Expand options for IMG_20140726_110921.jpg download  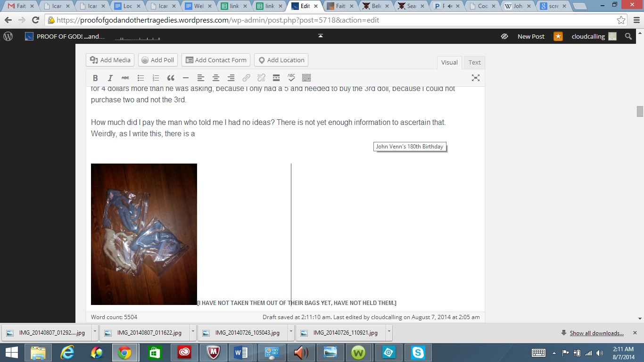point(389,332)
